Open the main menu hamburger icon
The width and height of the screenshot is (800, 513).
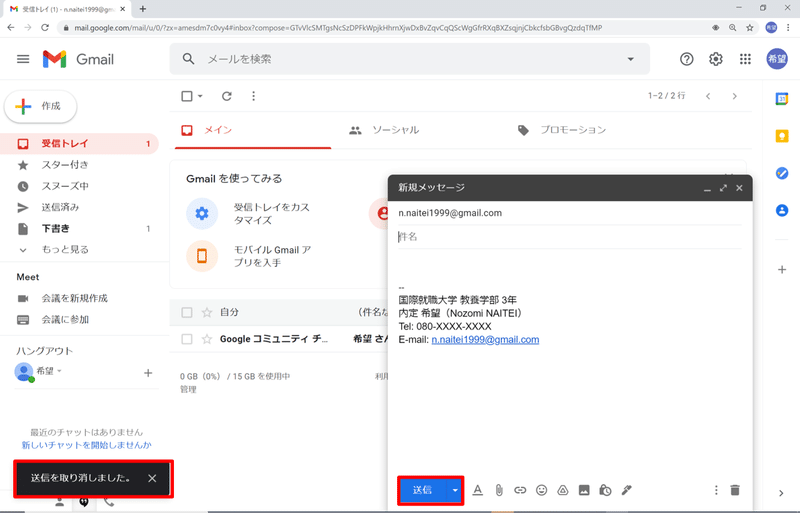click(23, 59)
